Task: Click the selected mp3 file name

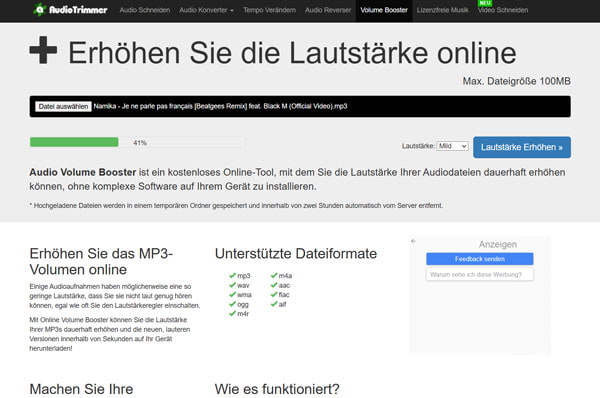Action: (x=220, y=106)
